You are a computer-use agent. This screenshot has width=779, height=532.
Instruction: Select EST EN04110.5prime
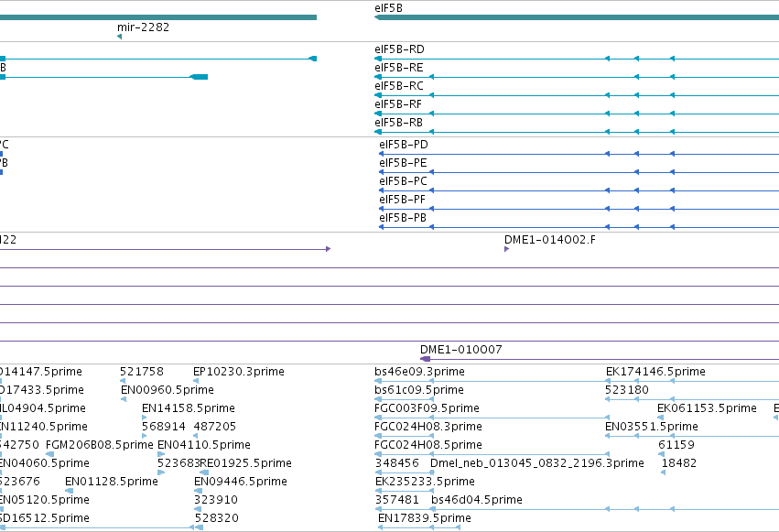click(204, 445)
